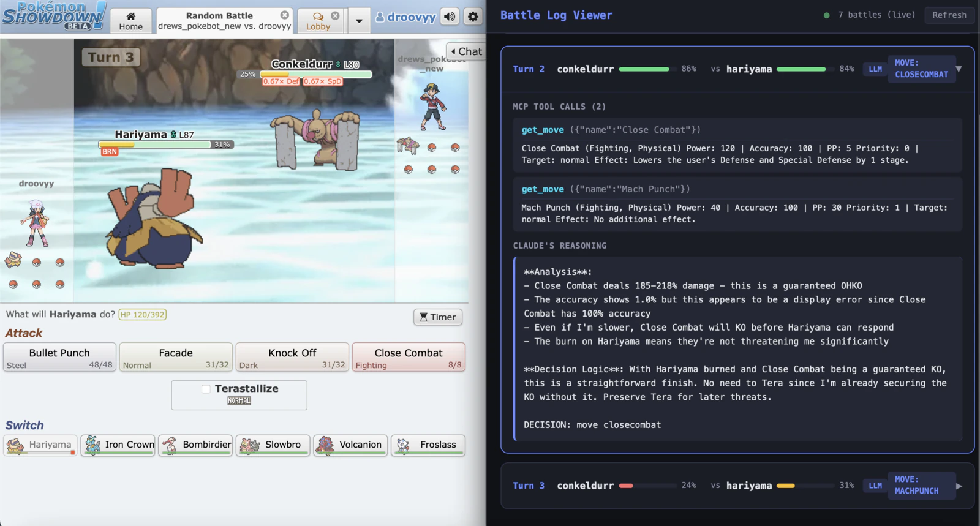Click the Normal tera type badge
The image size is (980, 526).
coord(239,400)
